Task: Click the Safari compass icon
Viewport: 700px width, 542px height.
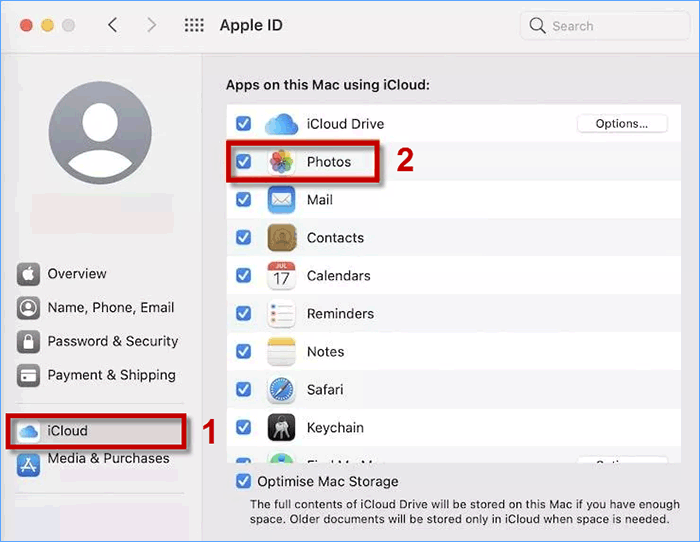Action: tap(281, 389)
